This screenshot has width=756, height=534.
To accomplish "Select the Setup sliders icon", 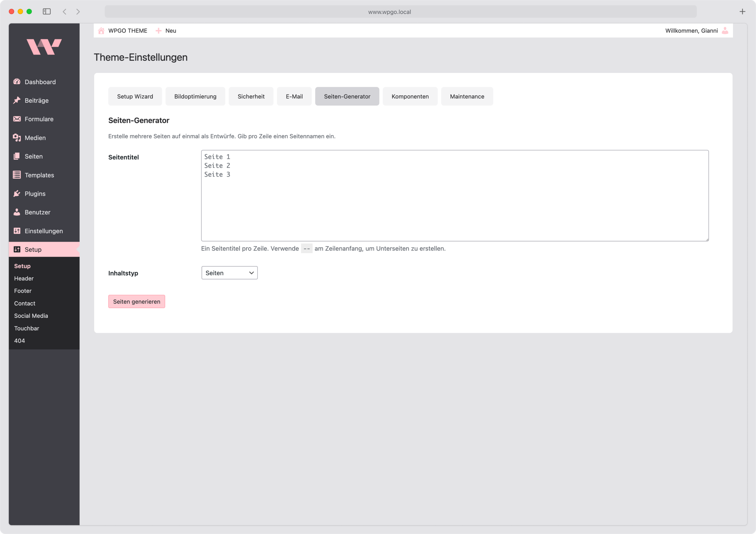I will coord(17,249).
